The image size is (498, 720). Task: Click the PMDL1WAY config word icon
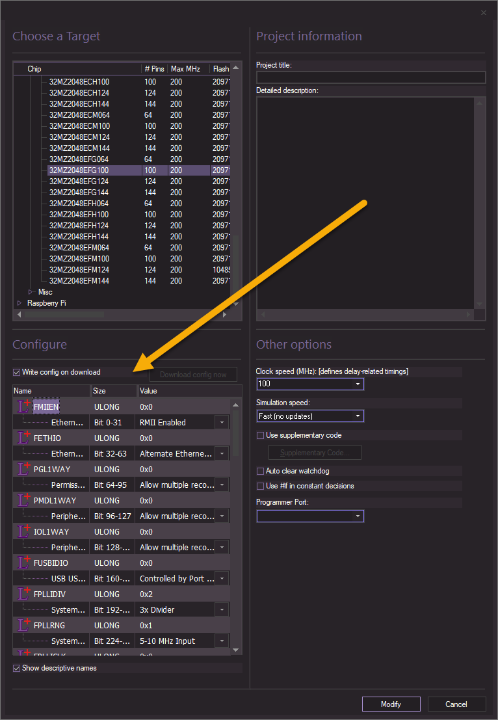pos(24,500)
